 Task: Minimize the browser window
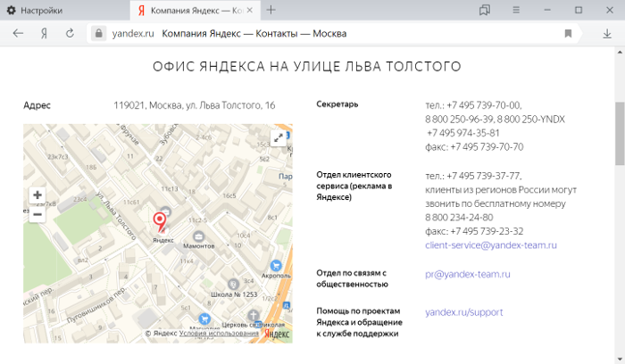(547, 10)
